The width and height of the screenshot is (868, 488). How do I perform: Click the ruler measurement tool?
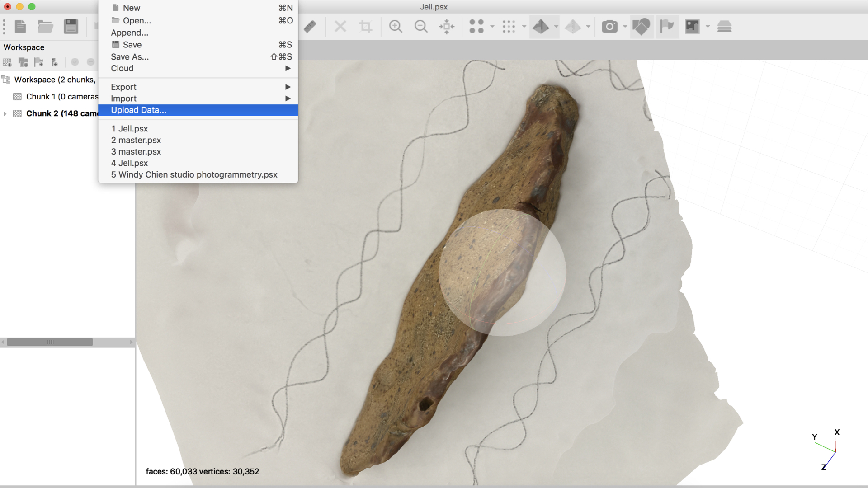click(x=310, y=27)
